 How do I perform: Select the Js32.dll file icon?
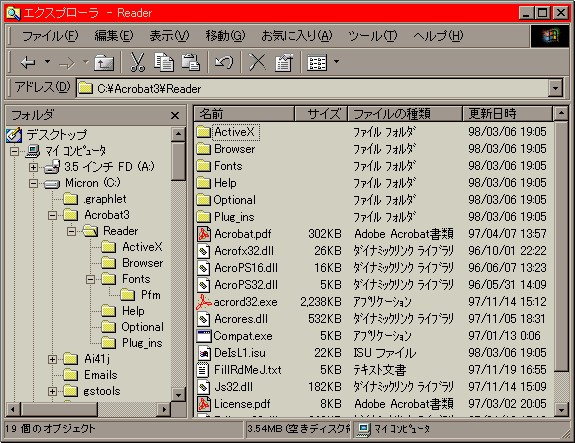[x=204, y=387]
